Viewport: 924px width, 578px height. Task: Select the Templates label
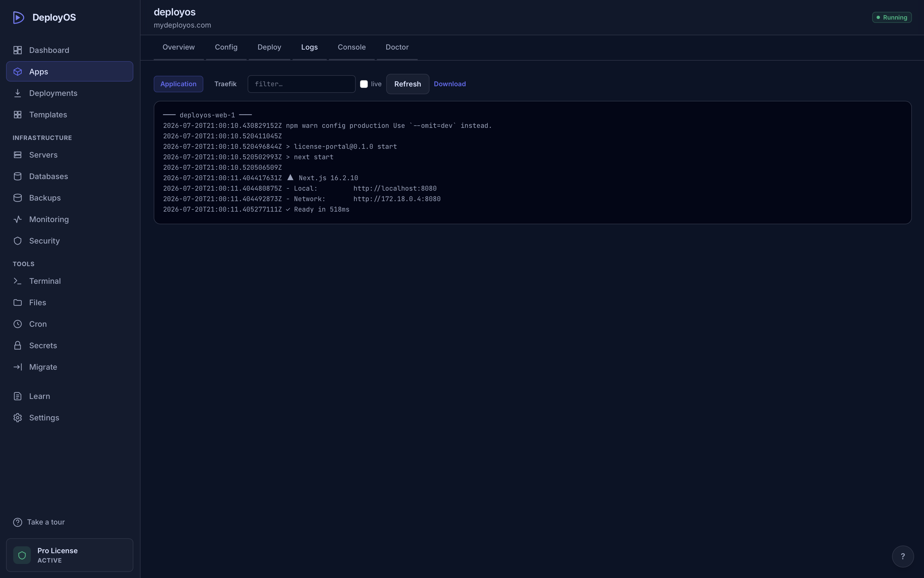(x=48, y=115)
